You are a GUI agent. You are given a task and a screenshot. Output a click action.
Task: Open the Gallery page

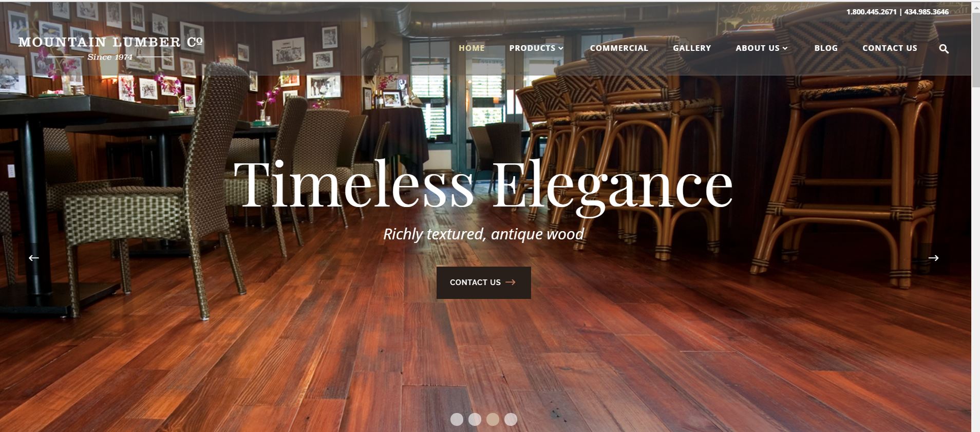(x=692, y=48)
